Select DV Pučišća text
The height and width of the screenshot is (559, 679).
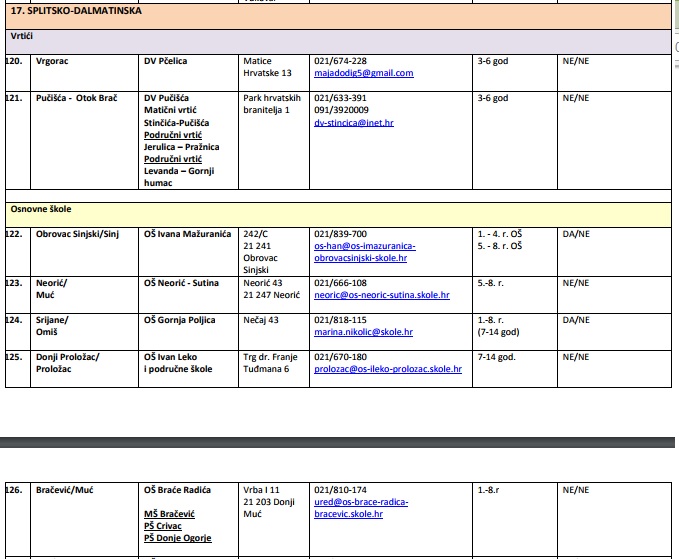click(166, 98)
